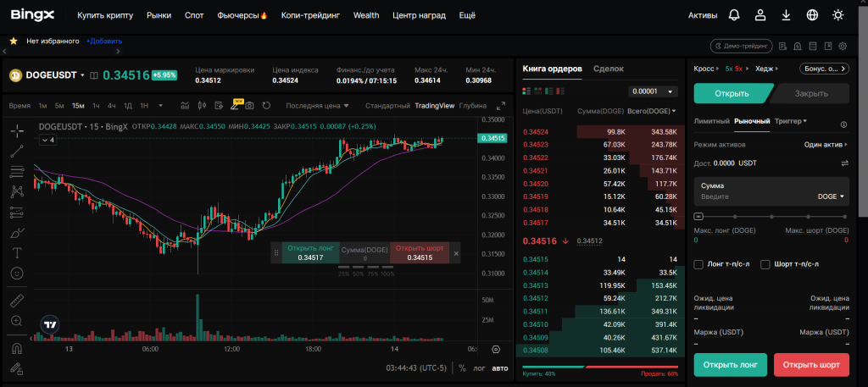Expand the Один актив mode selector
The height and width of the screenshot is (387, 868).
click(826, 144)
